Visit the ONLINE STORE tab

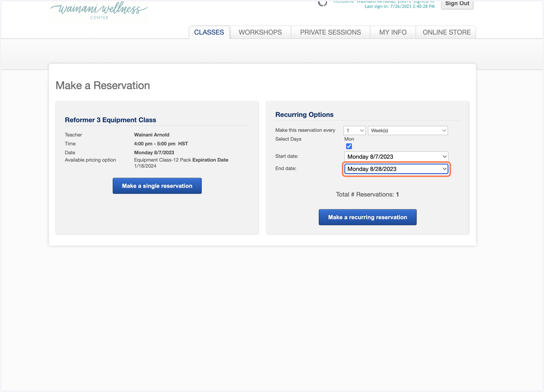pos(447,32)
